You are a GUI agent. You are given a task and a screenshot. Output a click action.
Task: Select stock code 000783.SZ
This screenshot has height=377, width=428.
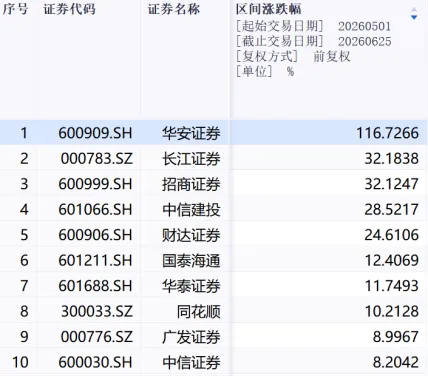pyautogui.click(x=97, y=159)
